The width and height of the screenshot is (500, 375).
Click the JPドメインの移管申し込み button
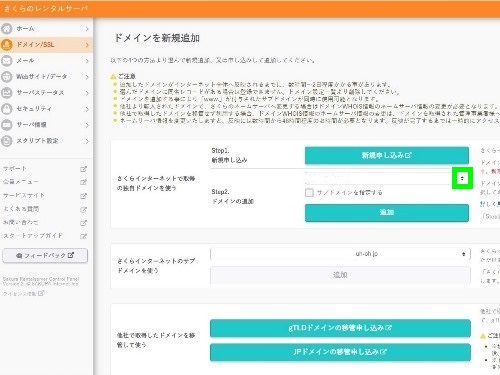[340, 352]
